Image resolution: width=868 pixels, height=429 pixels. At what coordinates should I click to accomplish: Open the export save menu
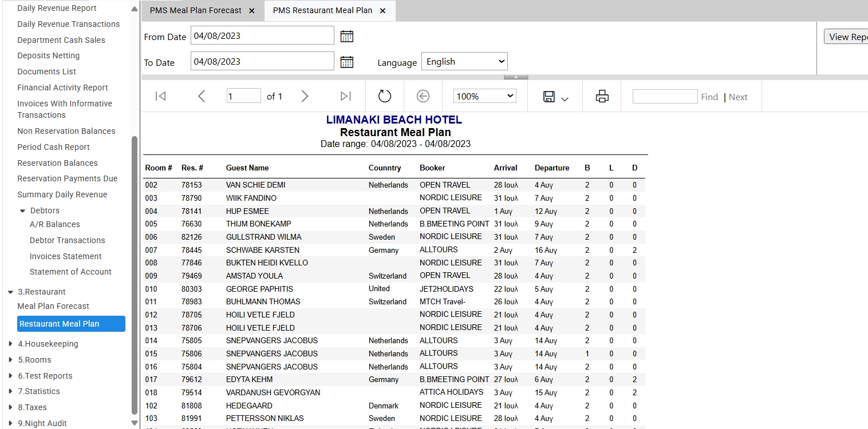[x=555, y=97]
